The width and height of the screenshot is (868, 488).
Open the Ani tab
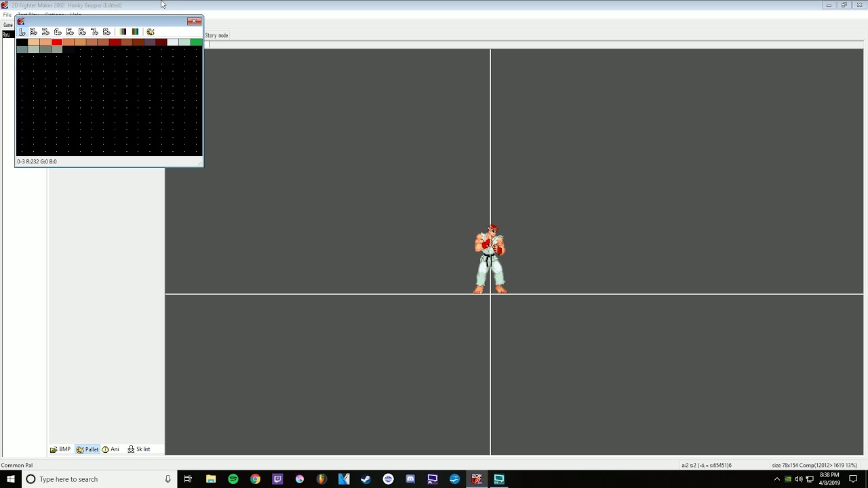click(111, 449)
